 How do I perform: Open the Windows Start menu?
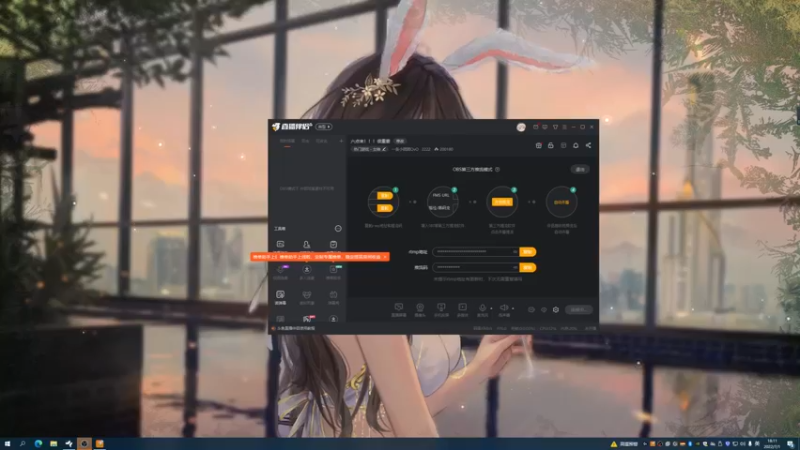point(7,444)
